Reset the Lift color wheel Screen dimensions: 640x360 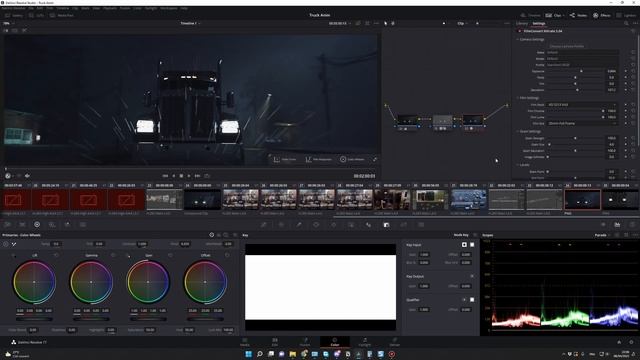pyautogui.click(x=56, y=255)
